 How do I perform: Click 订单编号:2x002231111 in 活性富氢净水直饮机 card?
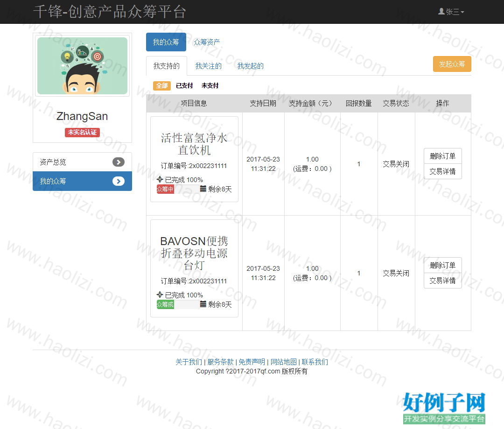pos(194,166)
